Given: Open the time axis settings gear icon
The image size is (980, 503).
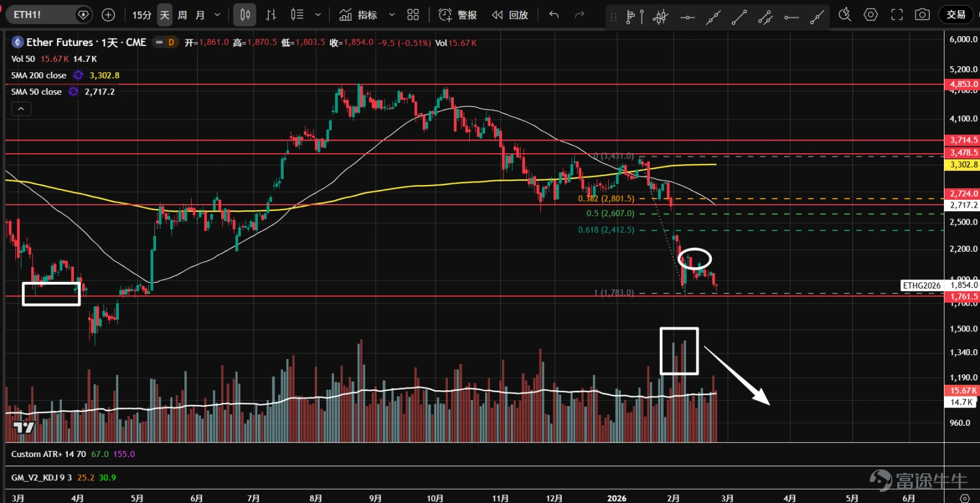Looking at the screenshot, I should tap(965, 497).
